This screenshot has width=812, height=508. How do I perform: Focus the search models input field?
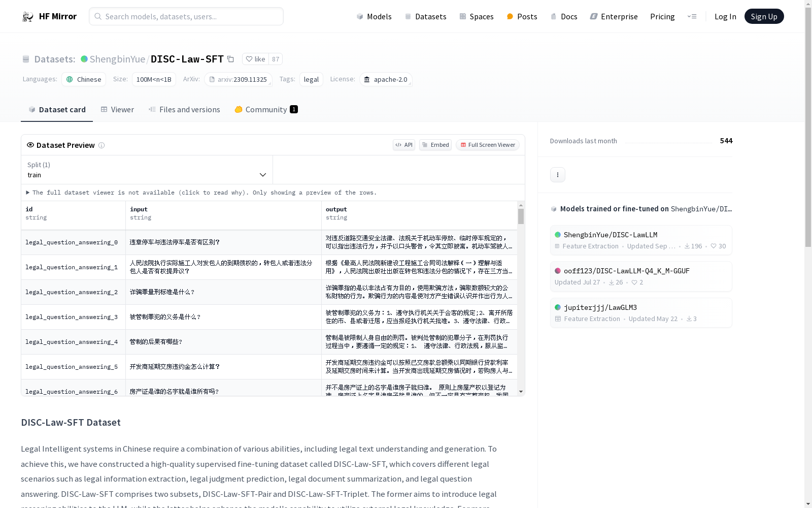(186, 16)
